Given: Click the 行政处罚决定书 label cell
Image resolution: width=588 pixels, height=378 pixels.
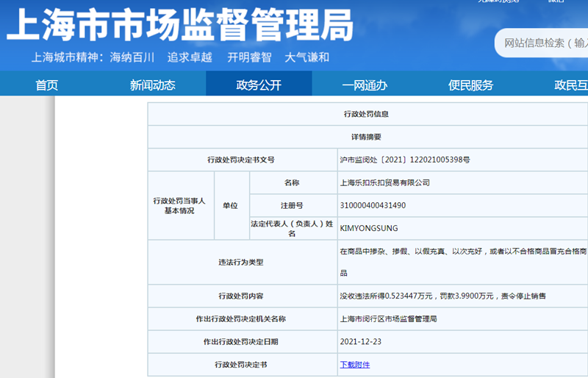Looking at the screenshot, I should [x=243, y=365].
